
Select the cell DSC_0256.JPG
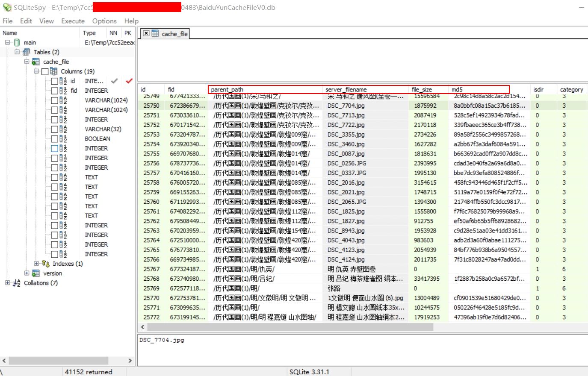[x=366, y=163]
